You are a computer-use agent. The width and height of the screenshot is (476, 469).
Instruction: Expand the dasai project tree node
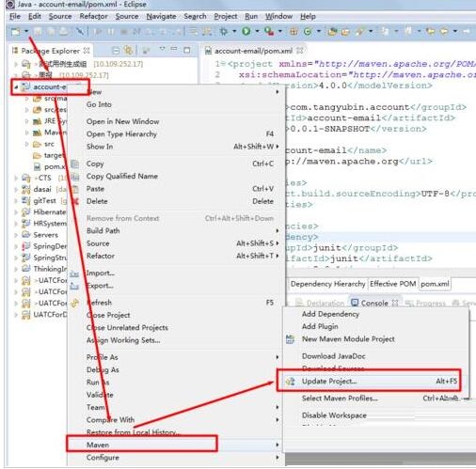click(16, 190)
